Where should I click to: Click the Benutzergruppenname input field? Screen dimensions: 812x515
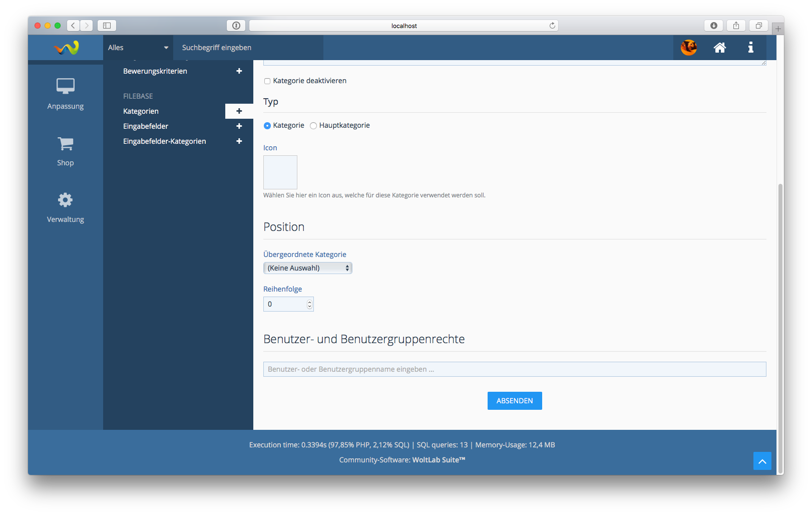[x=514, y=369]
